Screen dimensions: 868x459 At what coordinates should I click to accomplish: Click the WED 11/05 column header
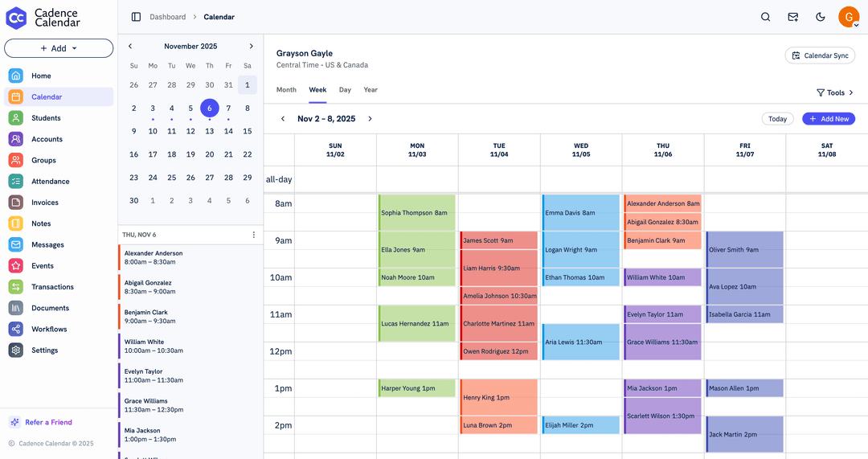pyautogui.click(x=581, y=150)
